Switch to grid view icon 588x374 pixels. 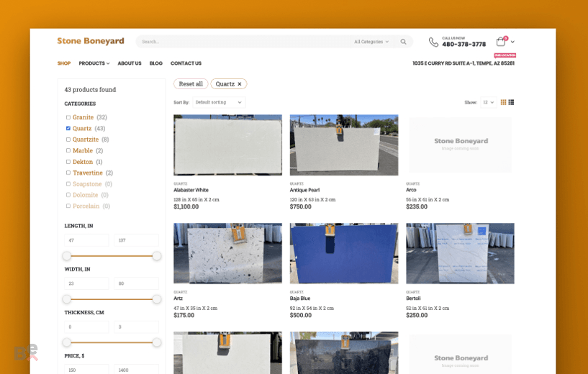[503, 102]
